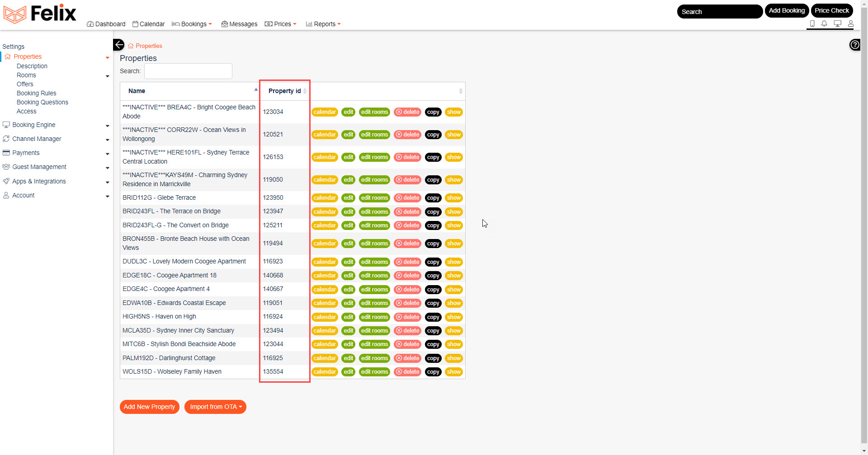Edit the CORR22W Wollongong property
Image resolution: width=868 pixels, height=455 pixels.
click(x=348, y=135)
